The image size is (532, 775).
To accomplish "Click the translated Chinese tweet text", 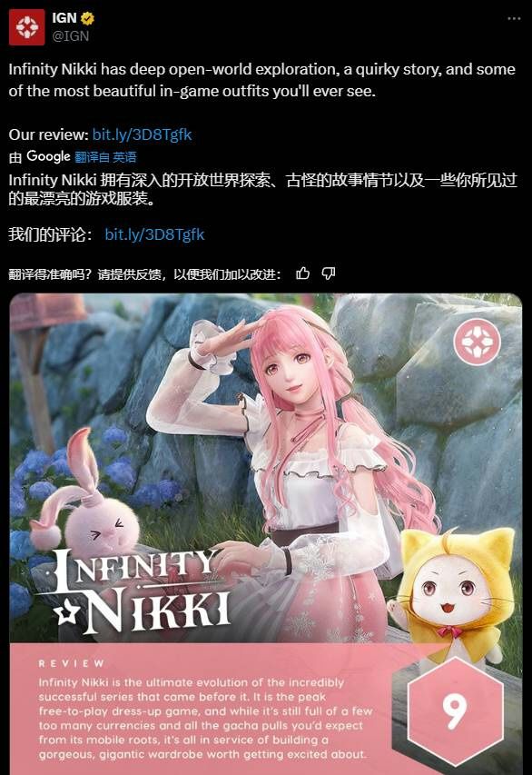I will point(262,189).
